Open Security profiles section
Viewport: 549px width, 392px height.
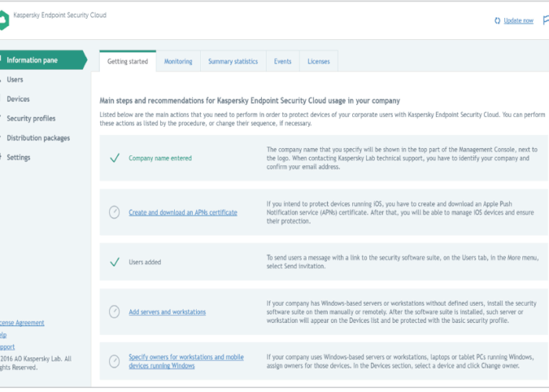[31, 118]
